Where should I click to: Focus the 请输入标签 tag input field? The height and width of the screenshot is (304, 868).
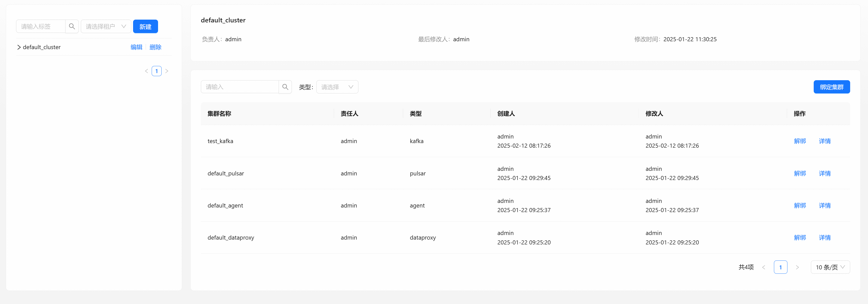(41, 26)
